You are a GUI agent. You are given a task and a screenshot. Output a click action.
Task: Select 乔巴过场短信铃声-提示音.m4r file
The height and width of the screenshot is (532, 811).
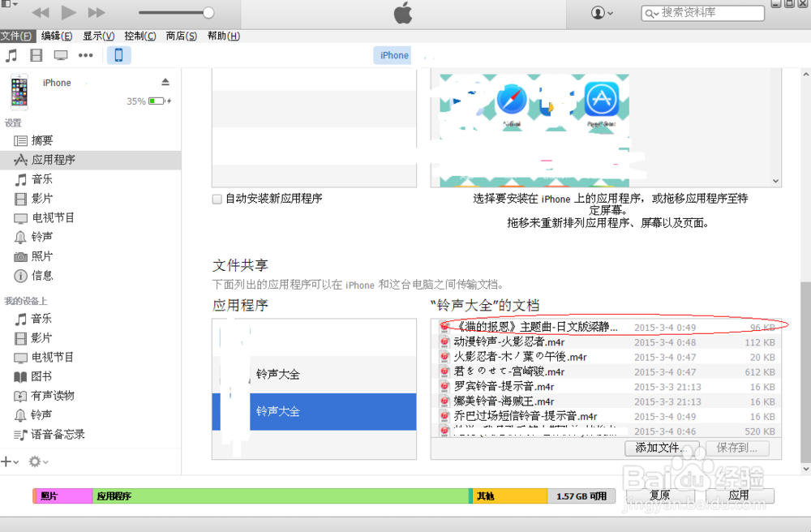click(x=606, y=416)
